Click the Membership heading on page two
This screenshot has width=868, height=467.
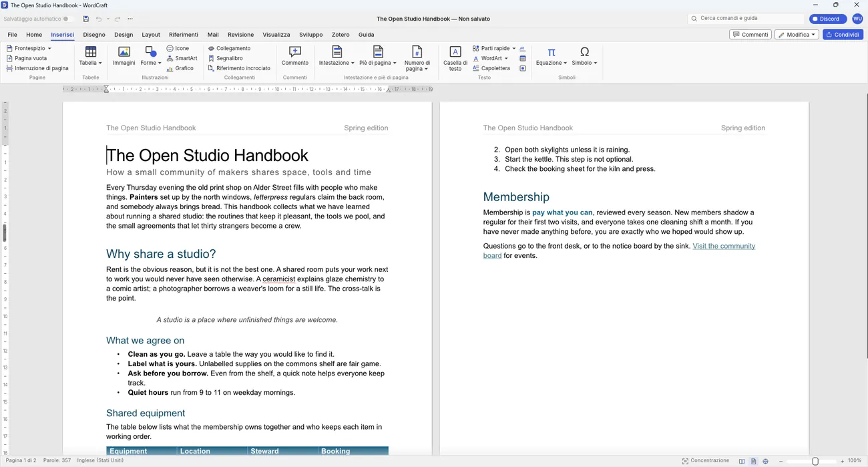[516, 197]
